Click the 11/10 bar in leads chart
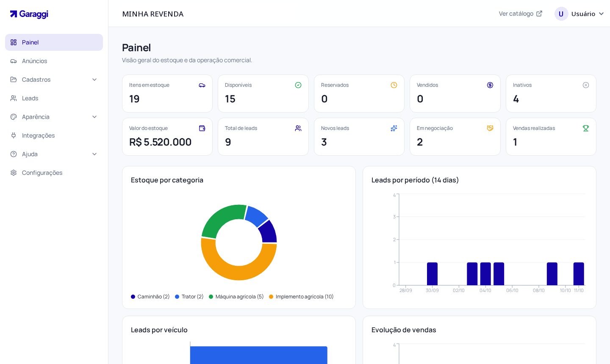The image size is (610, 364). pyautogui.click(x=579, y=274)
